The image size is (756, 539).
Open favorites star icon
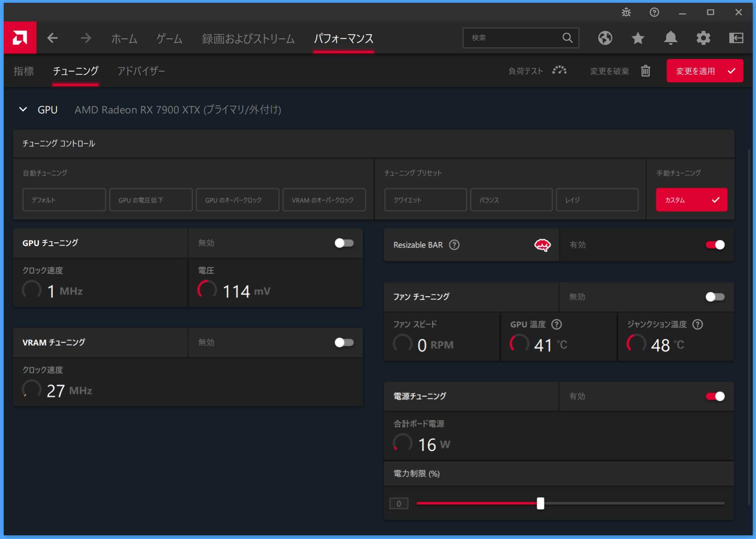coord(638,38)
